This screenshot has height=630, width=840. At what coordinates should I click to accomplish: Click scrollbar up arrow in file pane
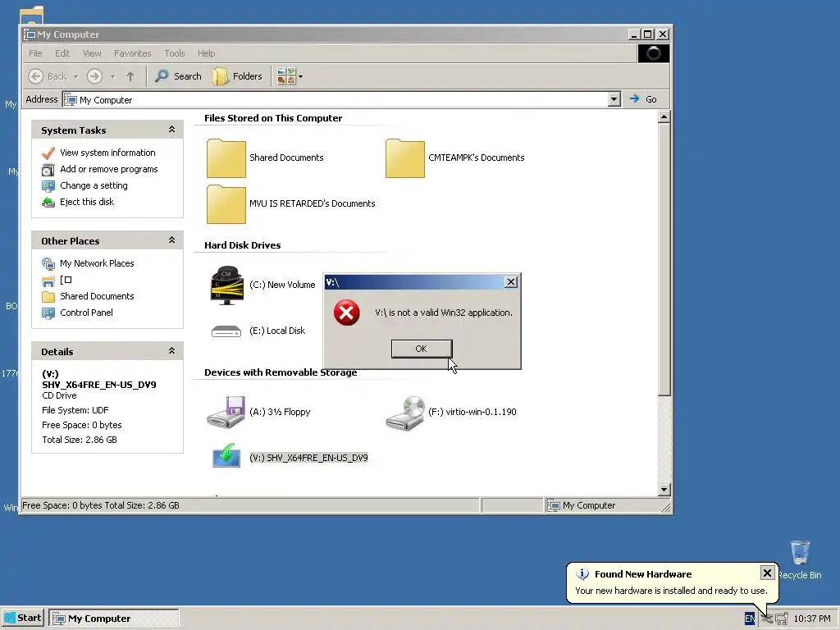point(664,116)
